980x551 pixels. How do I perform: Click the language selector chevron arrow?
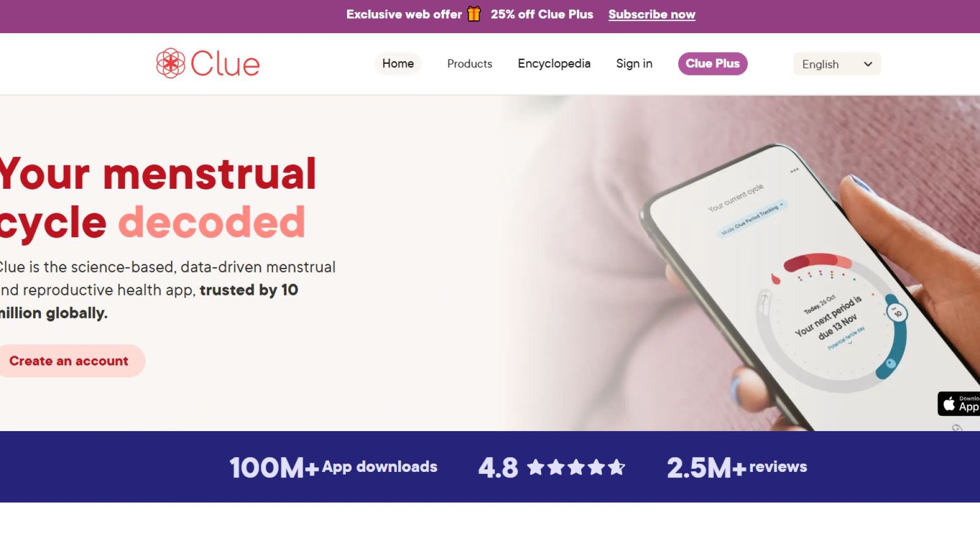click(x=868, y=64)
